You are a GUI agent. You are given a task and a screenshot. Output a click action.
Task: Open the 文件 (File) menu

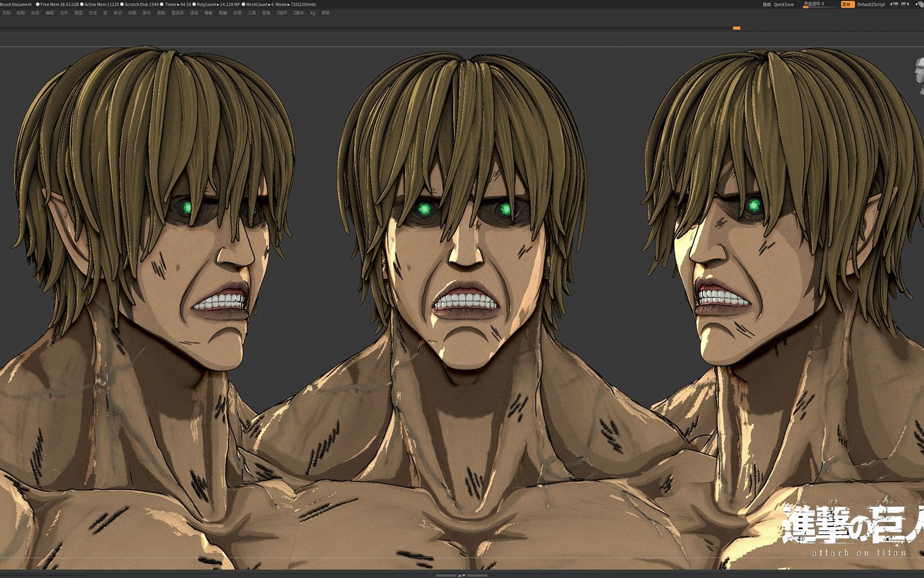point(64,13)
